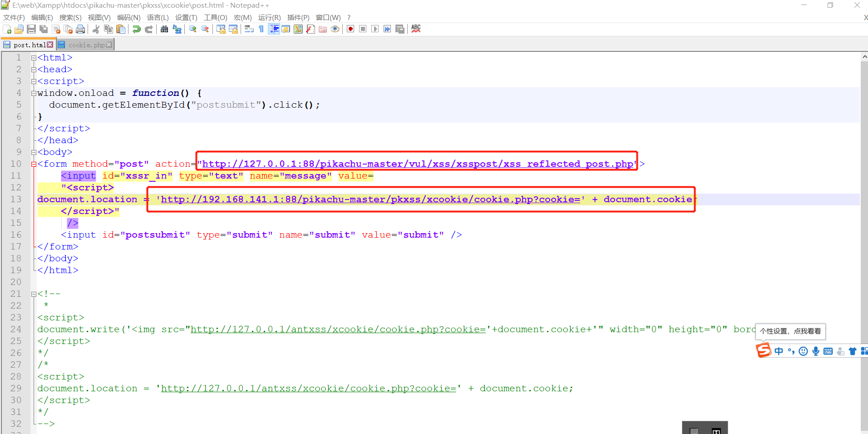The width and height of the screenshot is (868, 434).
Task: Save the current recorded macro icon
Action: pyautogui.click(x=400, y=29)
